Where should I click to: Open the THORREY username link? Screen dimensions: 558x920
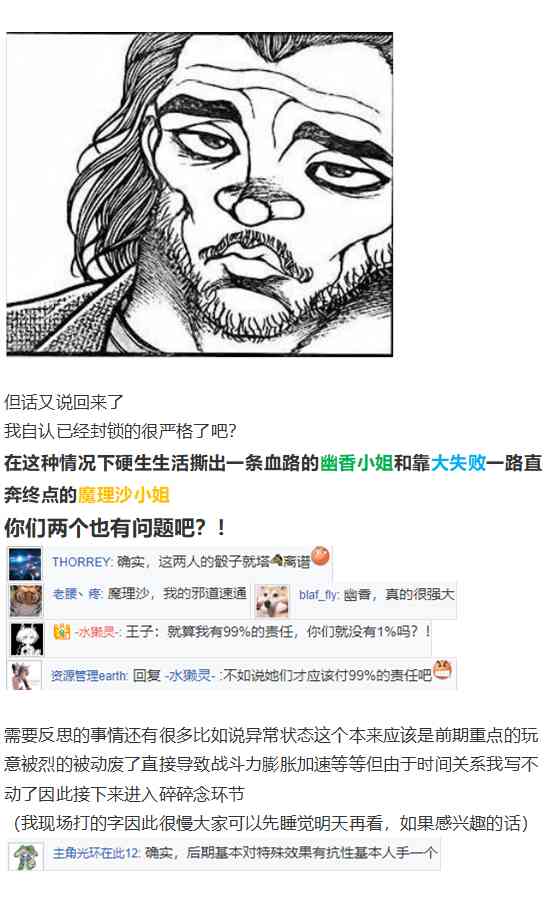click(x=82, y=562)
